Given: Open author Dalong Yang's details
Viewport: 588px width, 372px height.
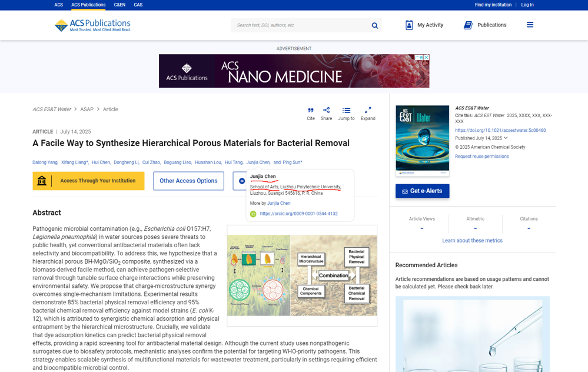Looking at the screenshot, I should [x=45, y=162].
